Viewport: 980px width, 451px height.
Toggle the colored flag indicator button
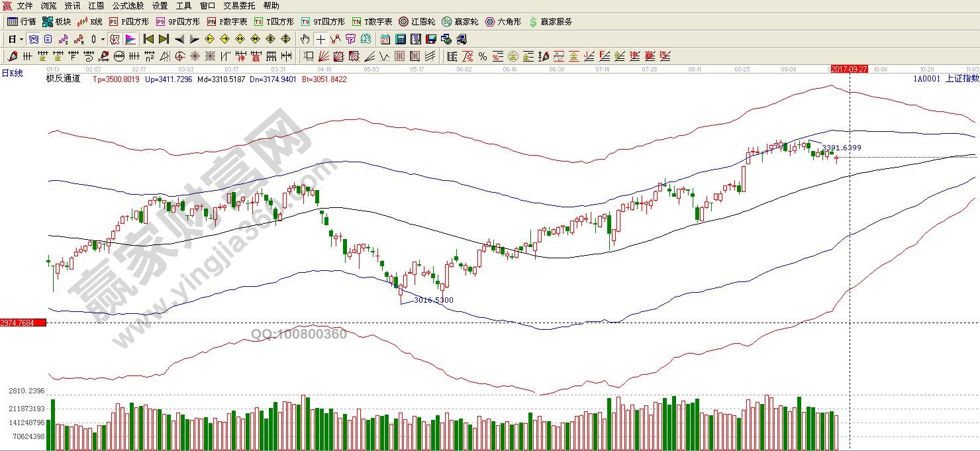[x=130, y=39]
